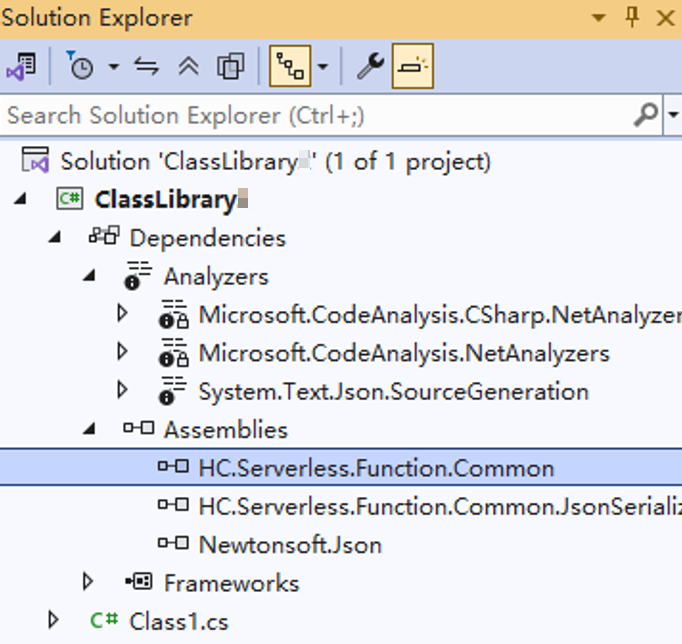Toggle the Preview Selected Items button
Image resolution: width=682 pixels, height=644 pixels.
412,67
